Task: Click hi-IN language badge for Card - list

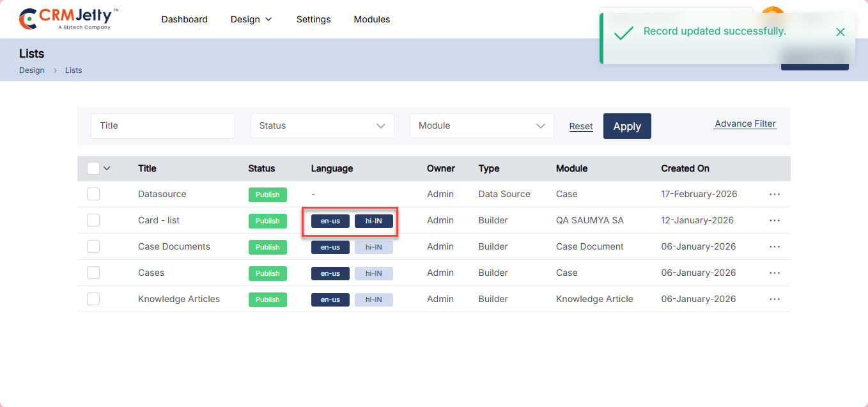Action: [373, 221]
